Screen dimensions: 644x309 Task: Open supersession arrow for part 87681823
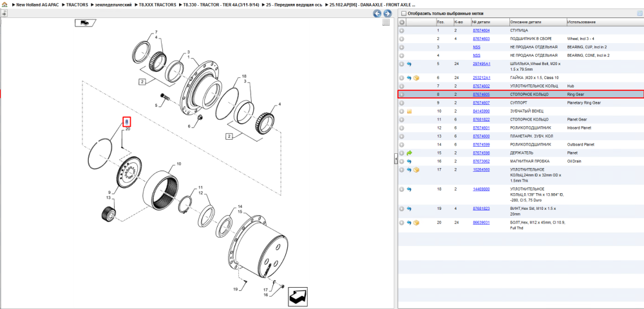[x=409, y=209]
